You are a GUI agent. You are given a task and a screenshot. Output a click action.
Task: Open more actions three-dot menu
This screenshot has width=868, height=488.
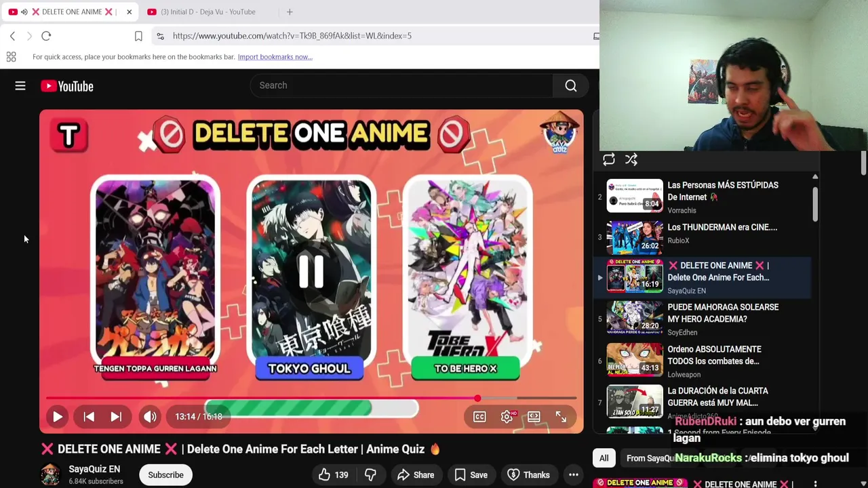pos(574,475)
